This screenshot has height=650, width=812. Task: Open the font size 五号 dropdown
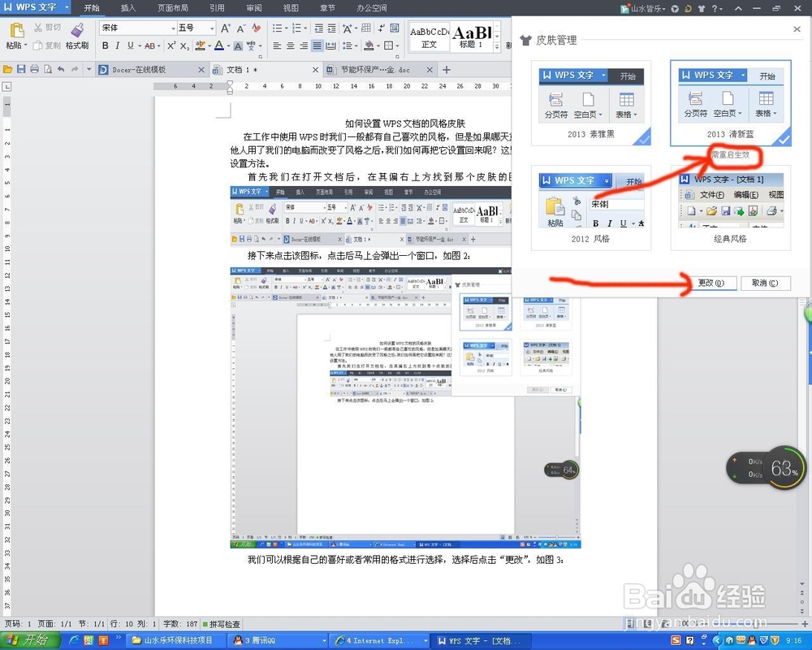(212, 28)
